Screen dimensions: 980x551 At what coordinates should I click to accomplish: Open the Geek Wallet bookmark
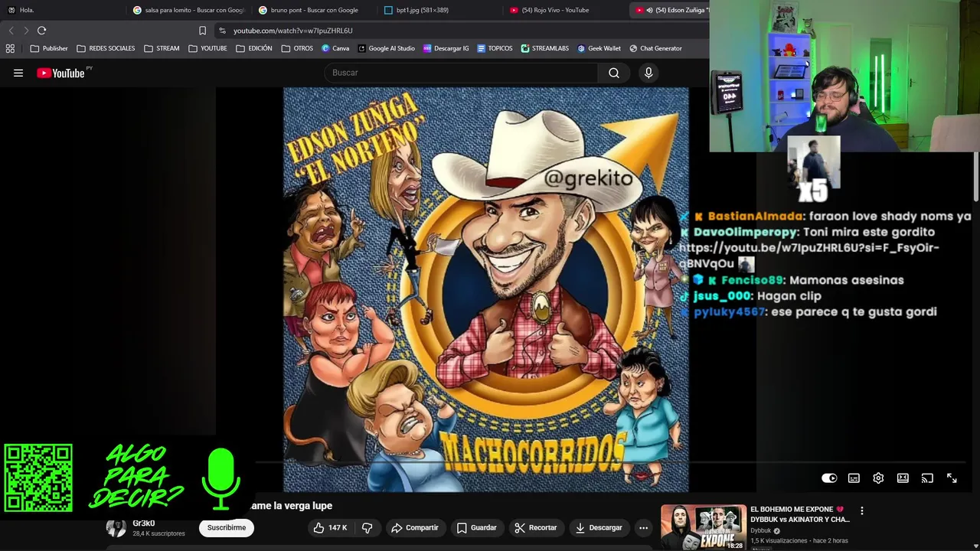pos(599,48)
